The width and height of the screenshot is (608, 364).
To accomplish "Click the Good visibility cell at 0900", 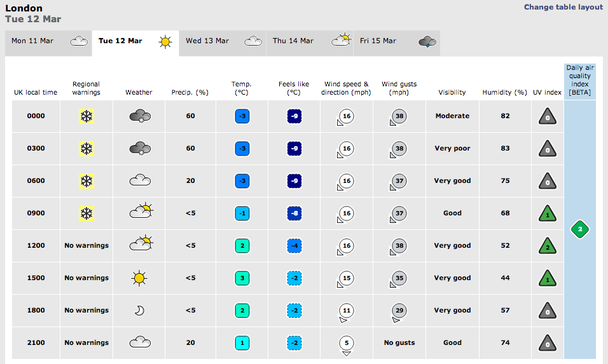I will click(x=452, y=213).
